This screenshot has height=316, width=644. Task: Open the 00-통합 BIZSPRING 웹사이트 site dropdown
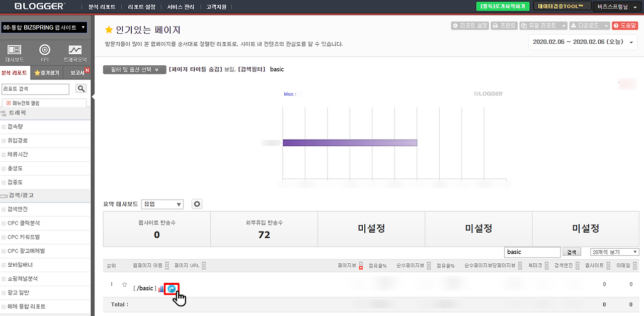[x=44, y=27]
